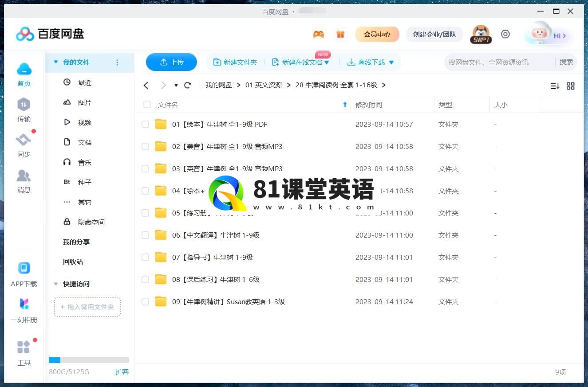The width and height of the screenshot is (588, 387).
Task: Open the 同步 sync icon
Action: coord(24,140)
